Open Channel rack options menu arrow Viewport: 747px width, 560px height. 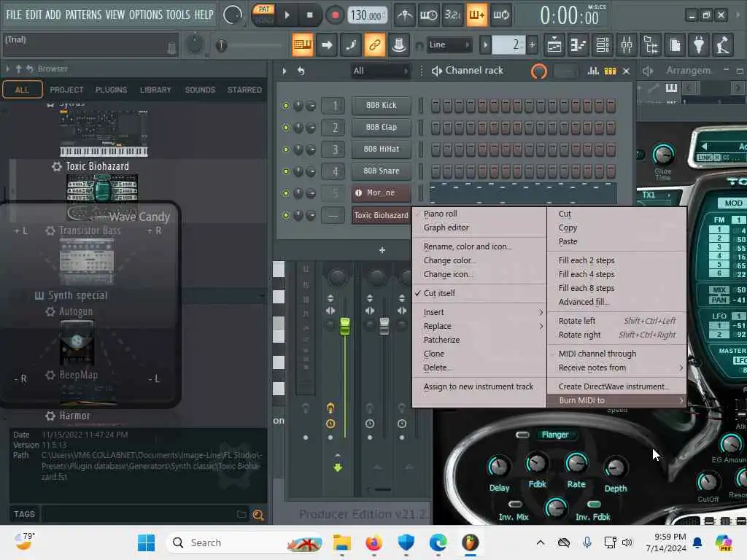coord(285,71)
